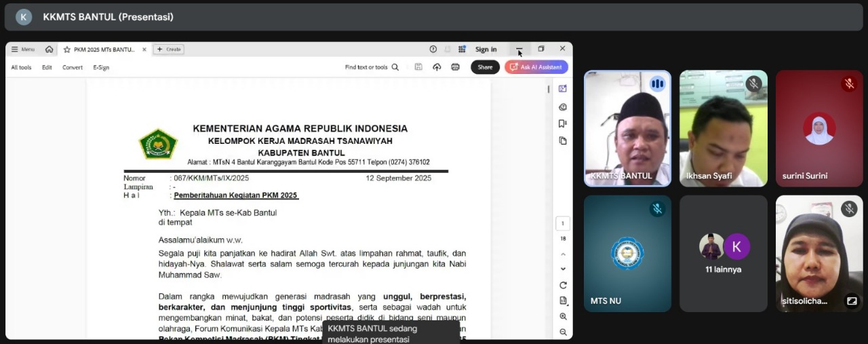
Task: Open the Acrobat apps grid icon
Action: coord(462,49)
